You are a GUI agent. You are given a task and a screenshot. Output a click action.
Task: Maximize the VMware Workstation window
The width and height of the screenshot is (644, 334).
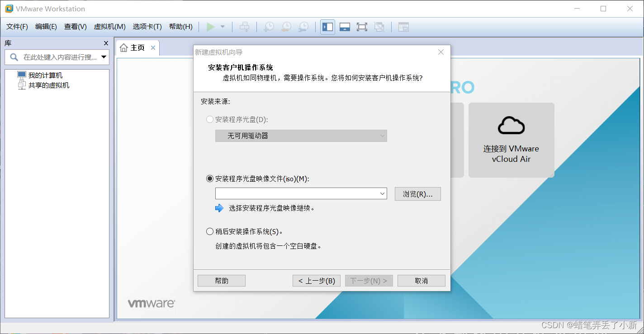click(603, 9)
